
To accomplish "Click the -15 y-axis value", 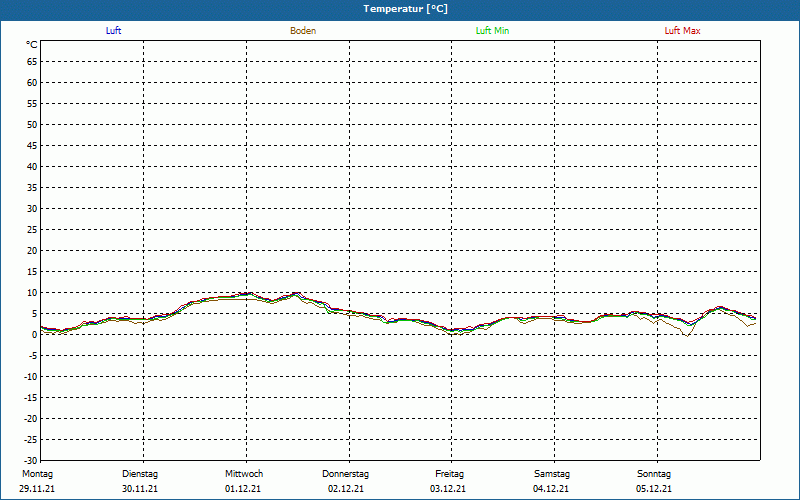I will 31,397.
